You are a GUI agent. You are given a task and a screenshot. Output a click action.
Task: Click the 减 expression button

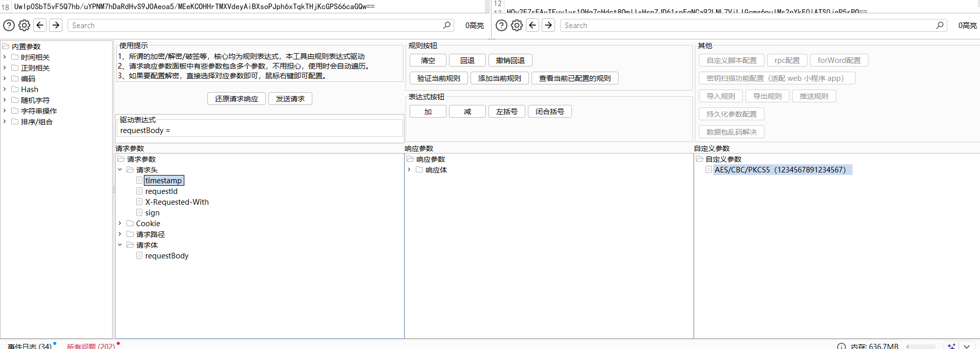467,112
